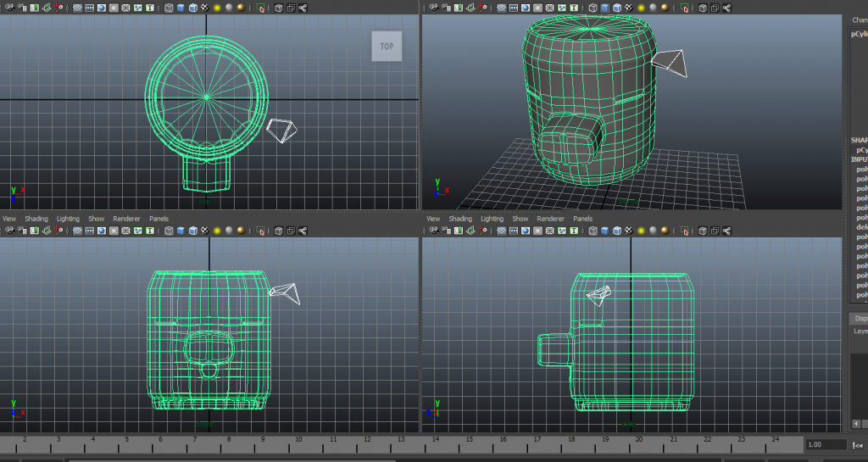This screenshot has height=462, width=868.
Task: Open Lighting menu in the side view panel
Action: point(492,219)
